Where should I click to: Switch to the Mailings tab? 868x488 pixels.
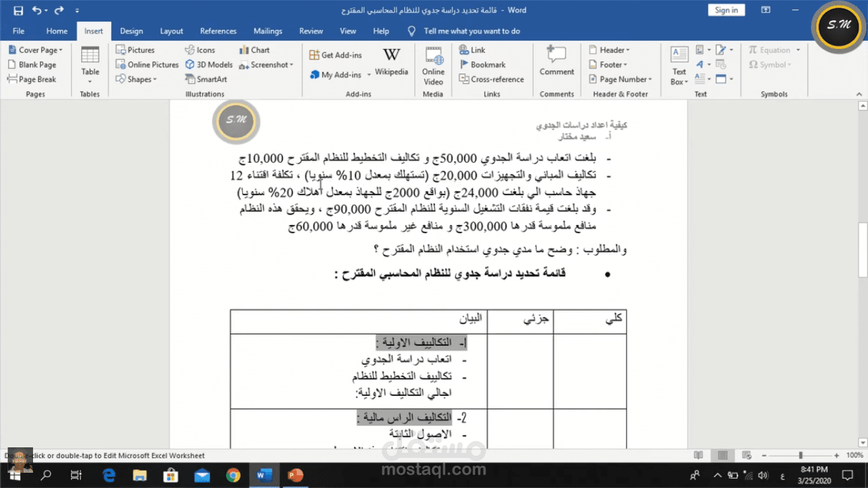coord(268,31)
